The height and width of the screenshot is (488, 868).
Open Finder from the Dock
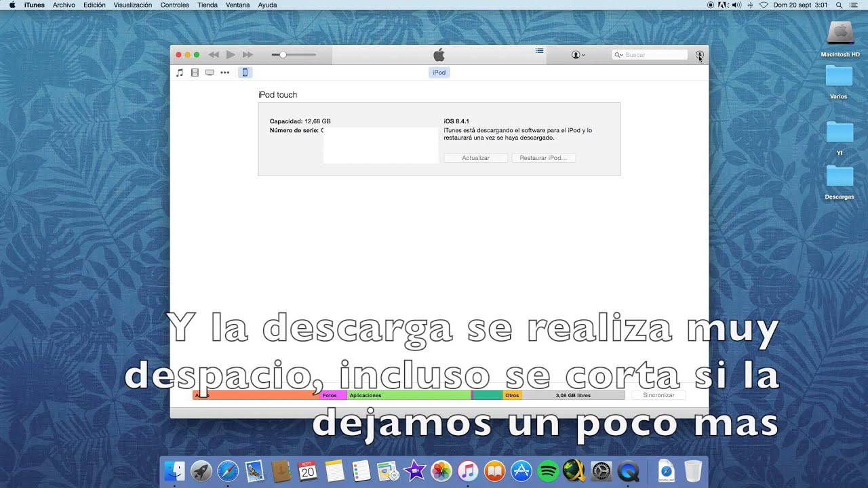pyautogui.click(x=176, y=470)
